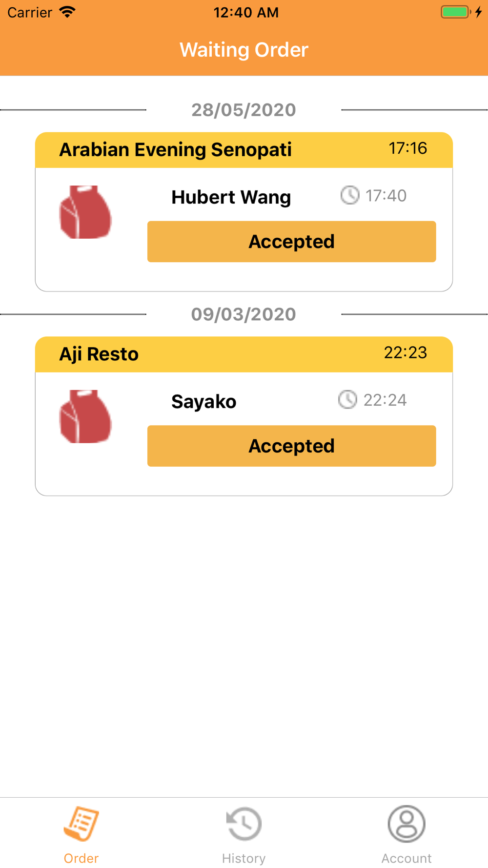Image resolution: width=488 pixels, height=868 pixels.
Task: Select customer name Sayako
Action: click(x=203, y=402)
